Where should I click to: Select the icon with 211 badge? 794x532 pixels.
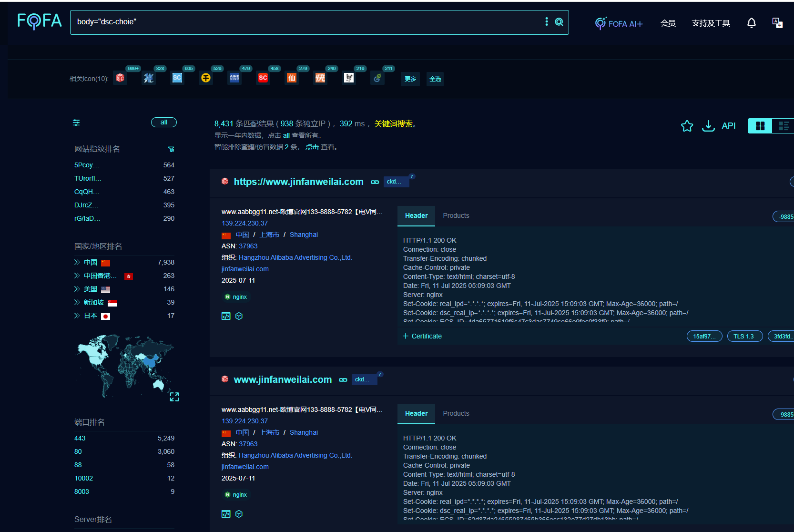pyautogui.click(x=377, y=78)
